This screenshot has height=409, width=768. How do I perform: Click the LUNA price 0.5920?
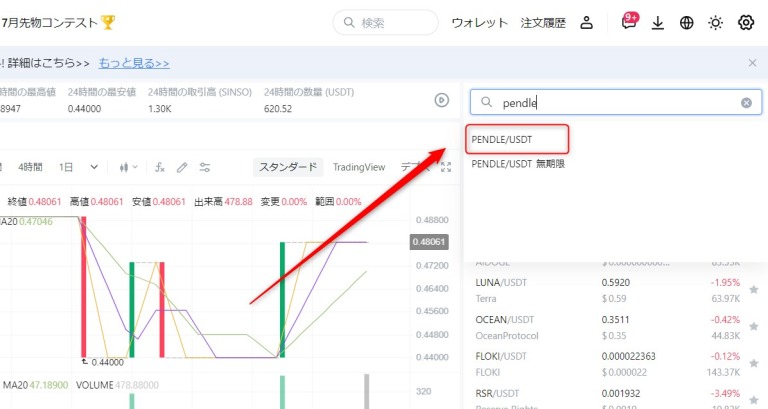tap(616, 283)
